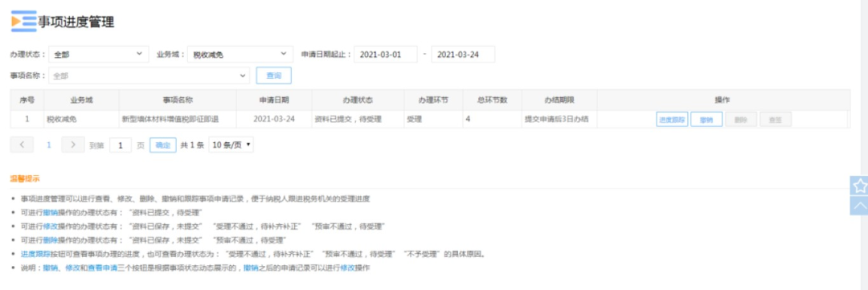868x290 pixels.
Task: Click the 撤销 button in row 1
Action: [706, 120]
